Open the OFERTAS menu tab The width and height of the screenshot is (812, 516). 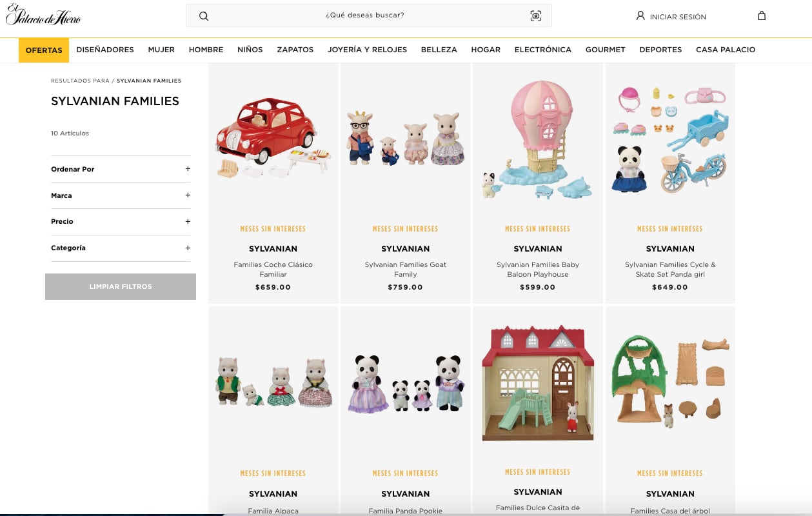[44, 50]
